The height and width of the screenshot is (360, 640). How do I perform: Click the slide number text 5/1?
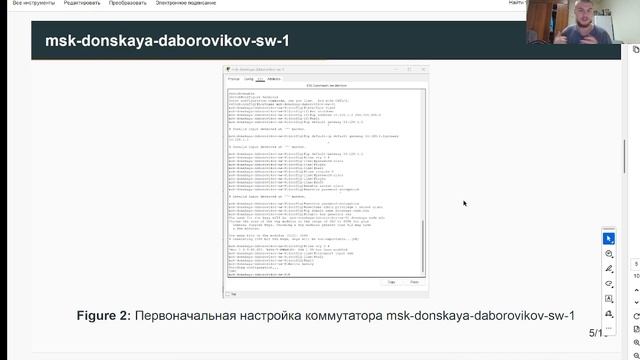598,333
